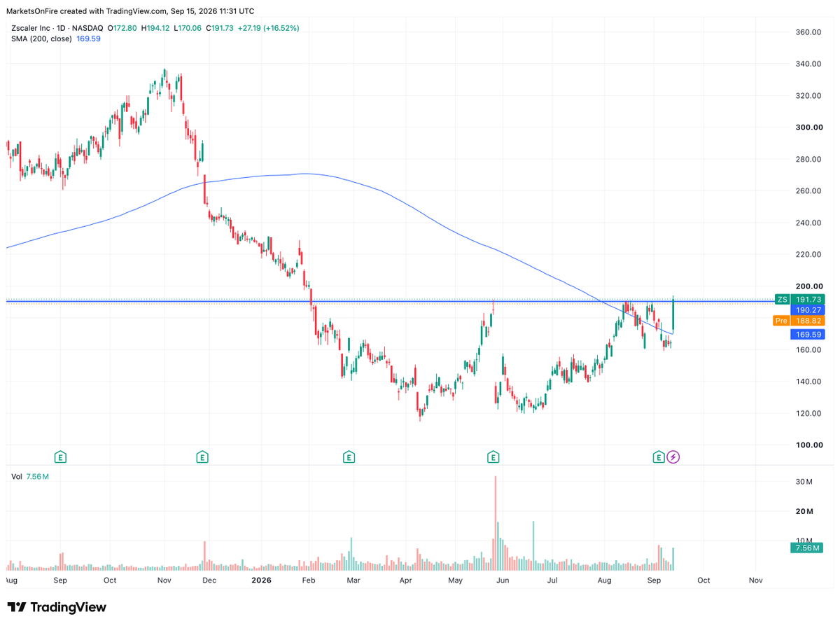Click the Dec label on time axis

pyautogui.click(x=209, y=580)
